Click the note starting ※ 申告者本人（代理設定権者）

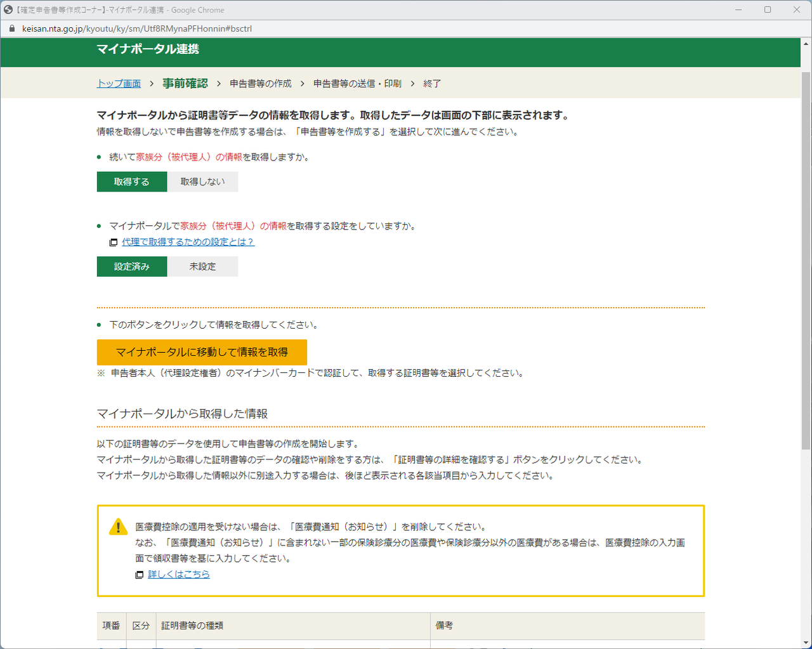tap(311, 373)
